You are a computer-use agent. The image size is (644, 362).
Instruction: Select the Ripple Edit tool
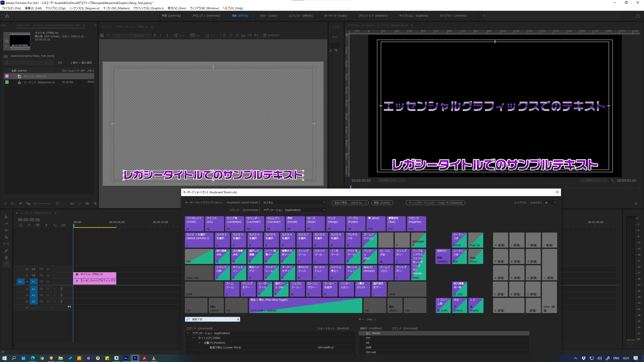click(6, 230)
